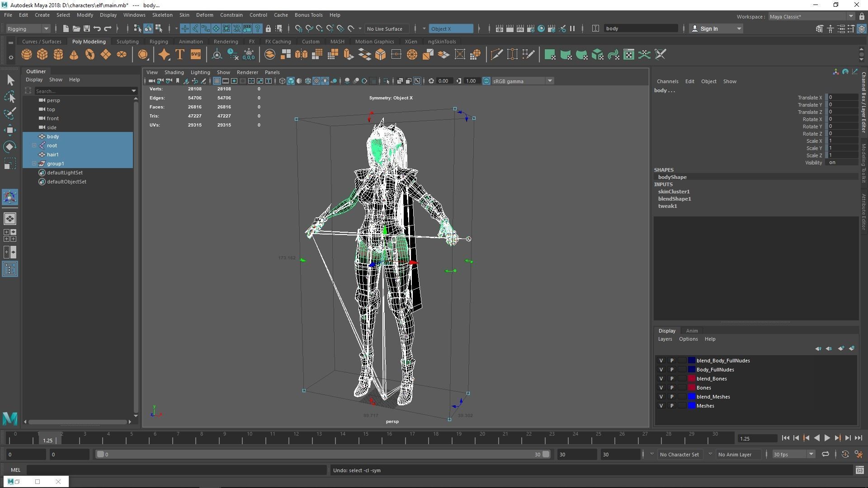Activate the Scale tool in toolbox
Viewport: 868px width, 488px height.
pyautogui.click(x=10, y=164)
